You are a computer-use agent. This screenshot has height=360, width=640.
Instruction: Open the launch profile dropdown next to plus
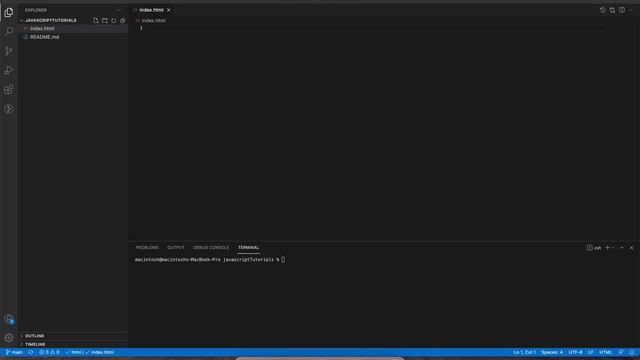coord(613,248)
